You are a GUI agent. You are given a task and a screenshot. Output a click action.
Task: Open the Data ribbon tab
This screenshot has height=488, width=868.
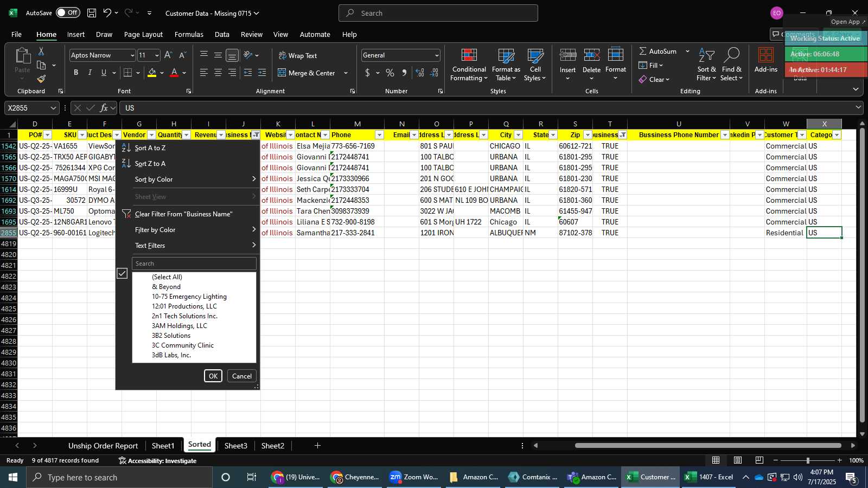222,34
